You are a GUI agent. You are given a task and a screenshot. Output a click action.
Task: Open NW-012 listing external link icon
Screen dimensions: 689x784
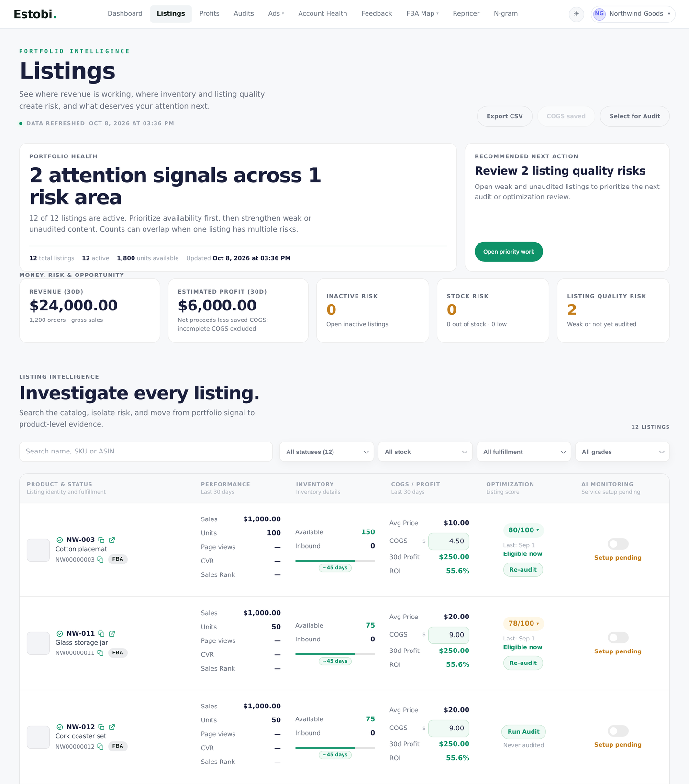coord(112,727)
